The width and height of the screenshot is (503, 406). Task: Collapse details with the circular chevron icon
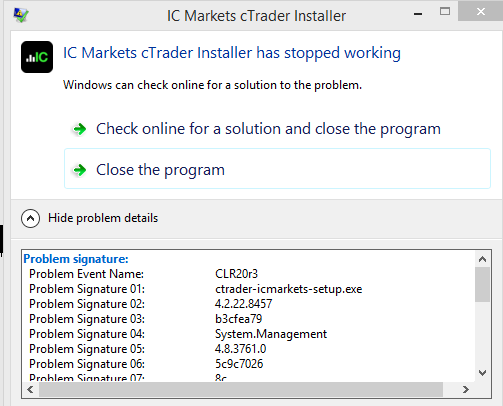[x=30, y=218]
